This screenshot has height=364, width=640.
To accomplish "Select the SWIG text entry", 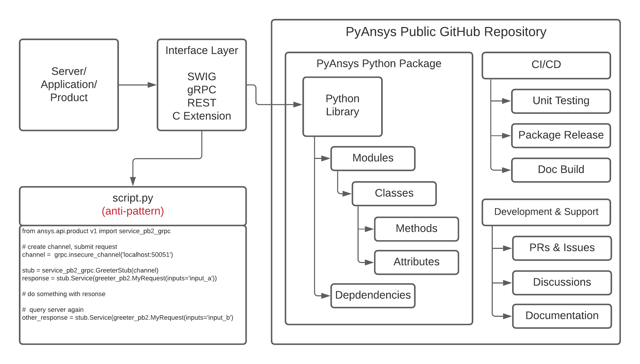I will tap(202, 77).
